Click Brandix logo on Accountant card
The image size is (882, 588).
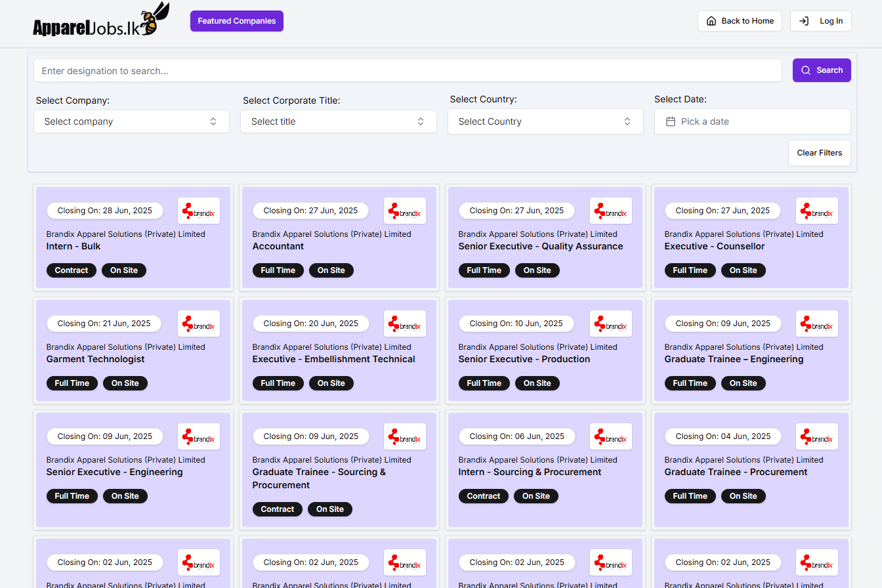coord(405,211)
